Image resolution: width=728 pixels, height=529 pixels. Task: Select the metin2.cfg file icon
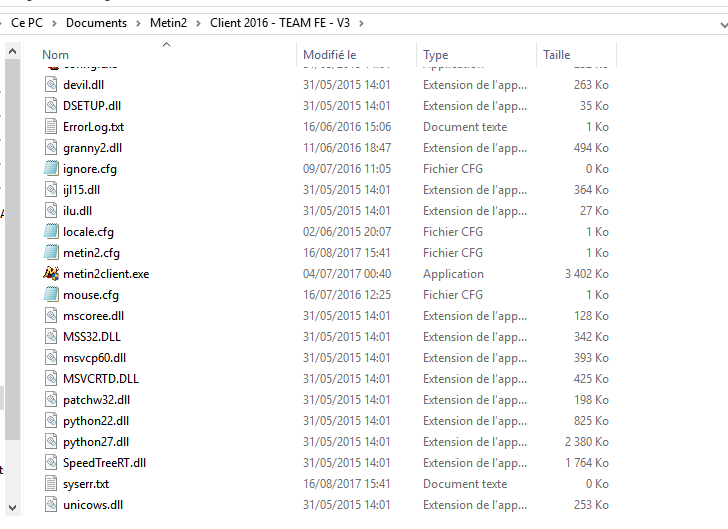pyautogui.click(x=51, y=252)
